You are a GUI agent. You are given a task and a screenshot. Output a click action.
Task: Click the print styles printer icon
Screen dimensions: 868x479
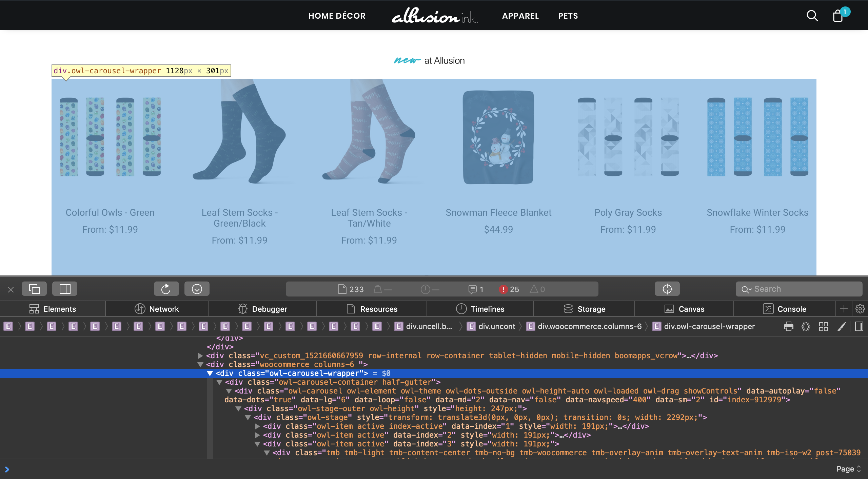coord(788,326)
